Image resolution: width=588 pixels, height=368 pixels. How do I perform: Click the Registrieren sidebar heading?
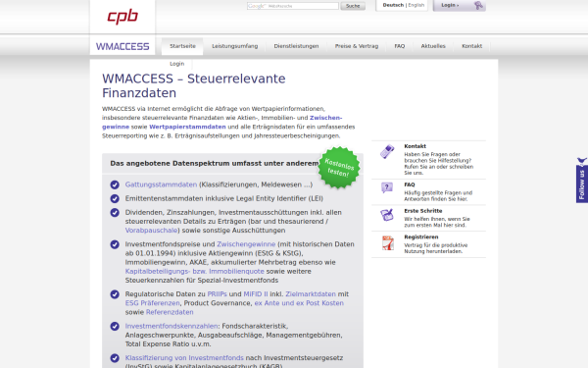421,237
